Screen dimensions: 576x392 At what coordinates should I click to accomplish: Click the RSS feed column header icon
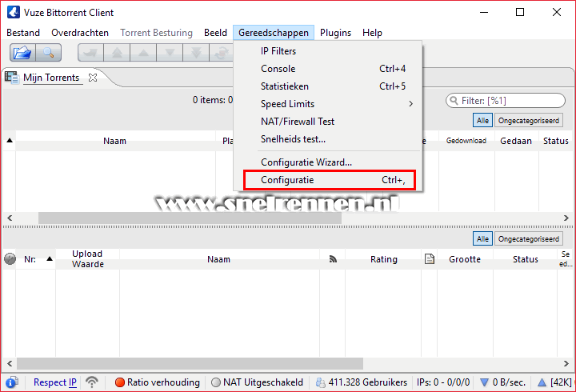click(x=333, y=259)
